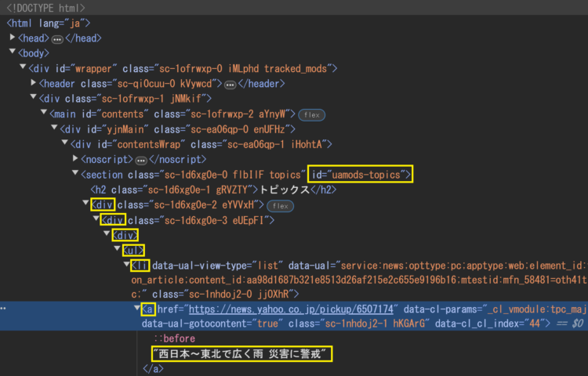Expand the collapsed head element
The height and width of the screenshot is (376, 588).
tap(13, 37)
